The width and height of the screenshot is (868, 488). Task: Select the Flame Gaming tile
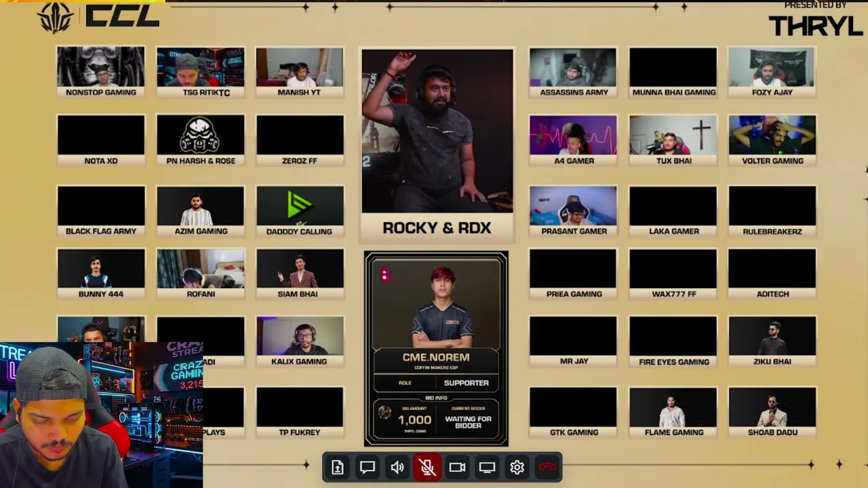(673, 412)
